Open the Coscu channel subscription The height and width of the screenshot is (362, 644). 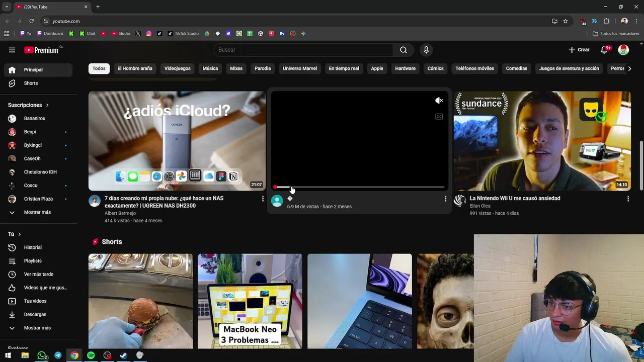pos(38,185)
